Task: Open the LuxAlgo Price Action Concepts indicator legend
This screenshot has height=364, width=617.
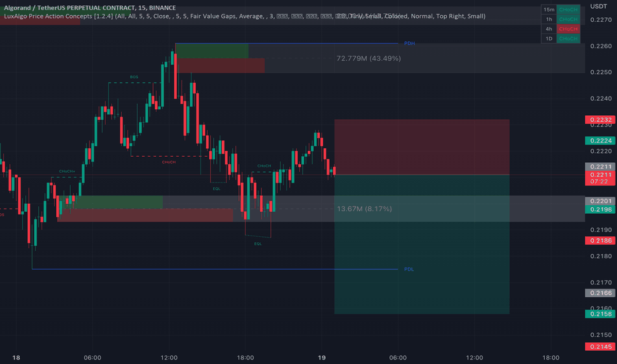Action: click(x=244, y=16)
